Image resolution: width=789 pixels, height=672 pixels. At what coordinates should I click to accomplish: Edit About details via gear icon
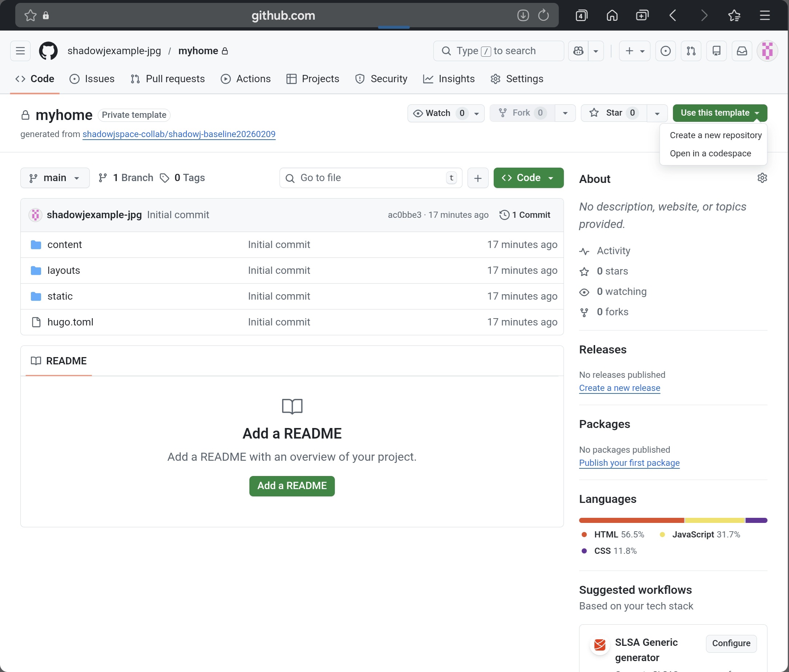coord(762,178)
